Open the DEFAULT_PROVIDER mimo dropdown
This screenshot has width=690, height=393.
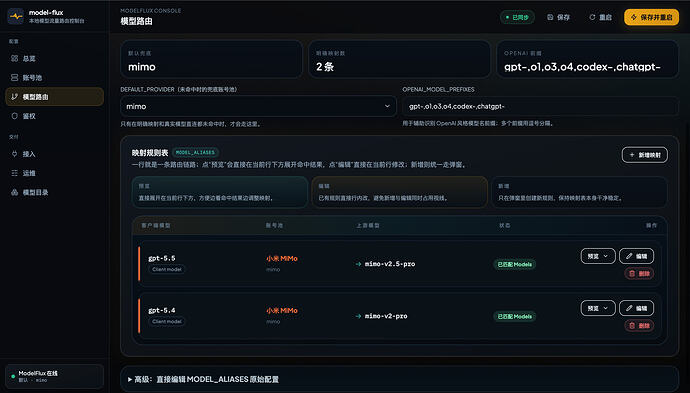point(258,107)
